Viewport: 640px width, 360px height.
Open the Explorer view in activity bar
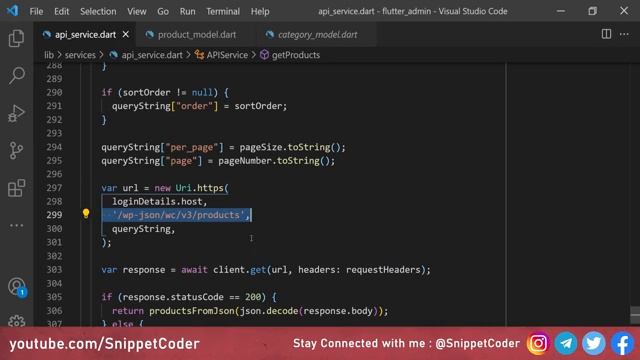[16, 38]
